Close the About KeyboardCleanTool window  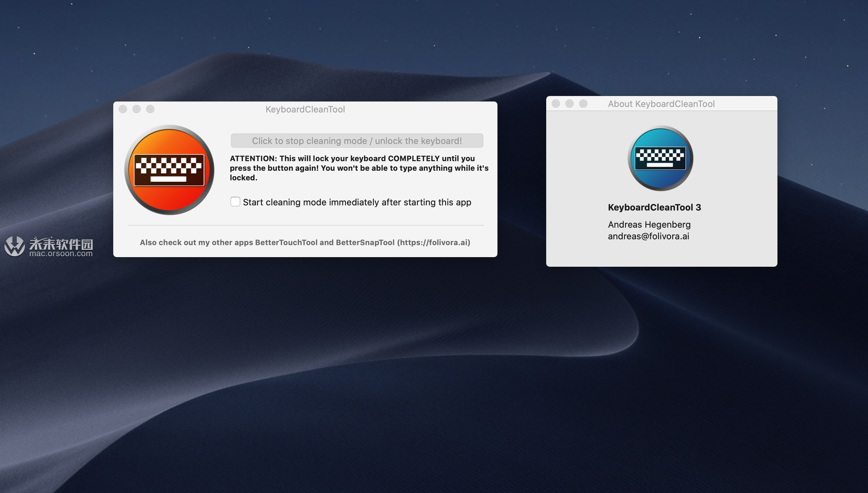[x=556, y=103]
